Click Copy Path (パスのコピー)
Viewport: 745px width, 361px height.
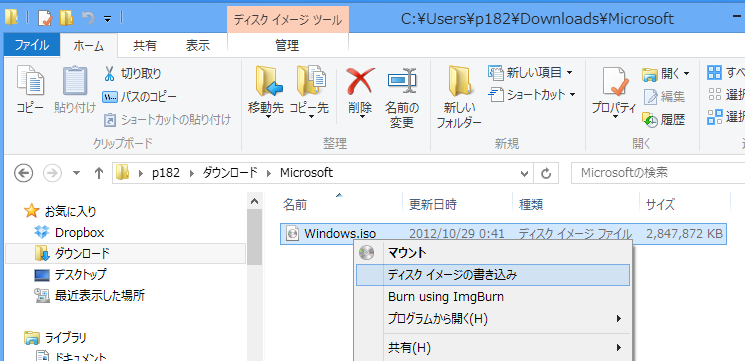coord(140,96)
